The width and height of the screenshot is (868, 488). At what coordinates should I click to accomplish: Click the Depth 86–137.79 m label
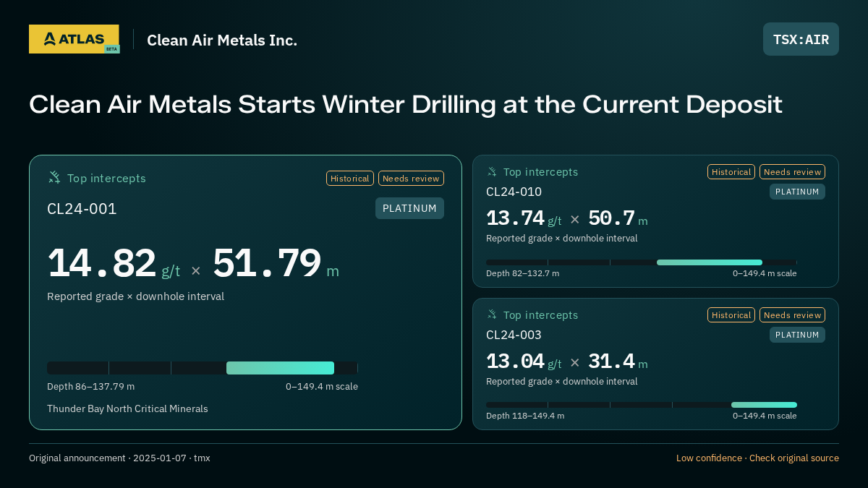pyautogui.click(x=90, y=387)
